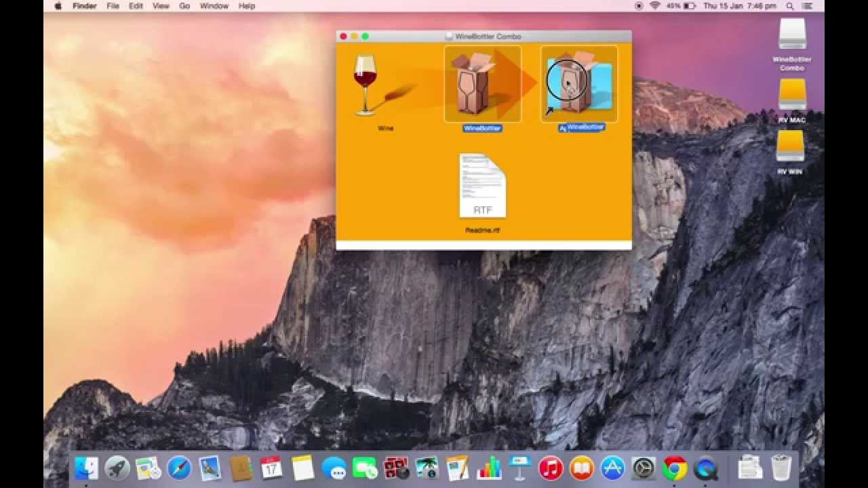Open App Store from the Dock

click(612, 468)
